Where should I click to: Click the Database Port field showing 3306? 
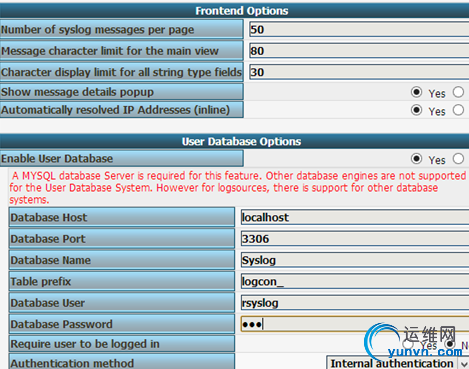[x=355, y=239]
